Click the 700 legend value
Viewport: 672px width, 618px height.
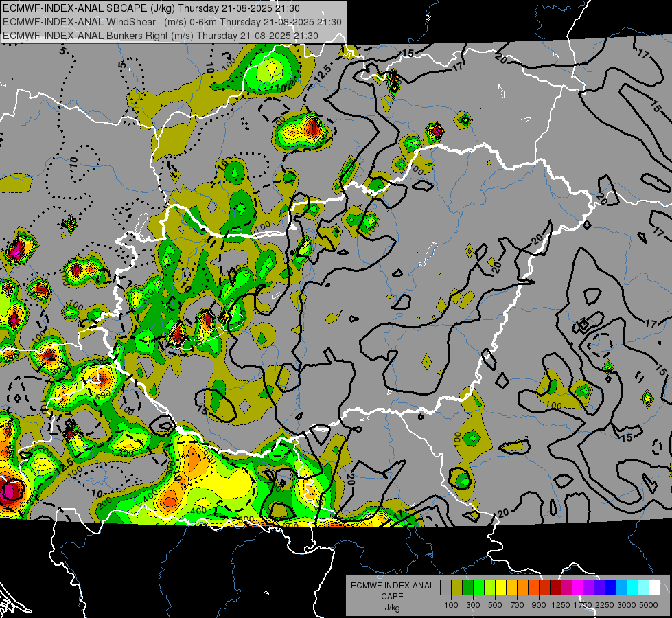click(518, 605)
